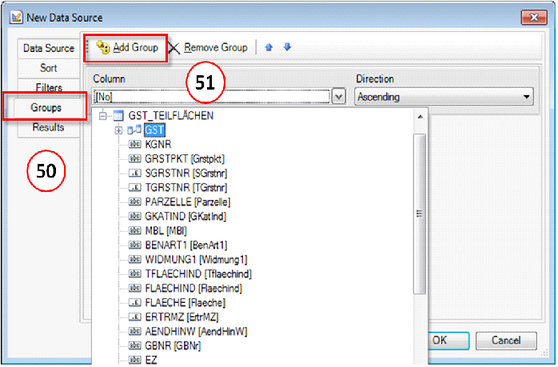Click the New Data Source title icon
The width and height of the screenshot is (558, 367).
pyautogui.click(x=16, y=17)
